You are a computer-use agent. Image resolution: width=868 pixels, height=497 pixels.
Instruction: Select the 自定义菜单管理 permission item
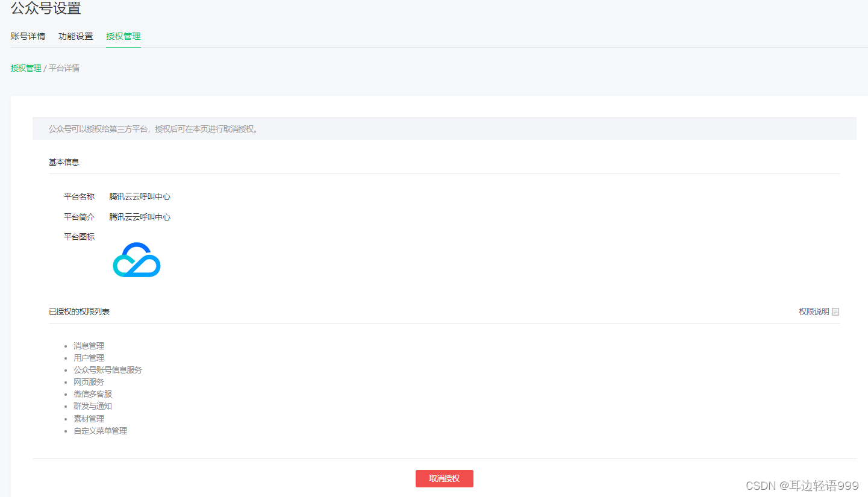coord(101,431)
